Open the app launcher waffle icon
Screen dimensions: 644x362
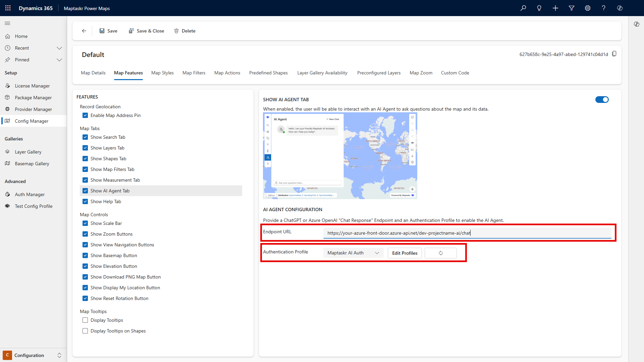(8, 8)
